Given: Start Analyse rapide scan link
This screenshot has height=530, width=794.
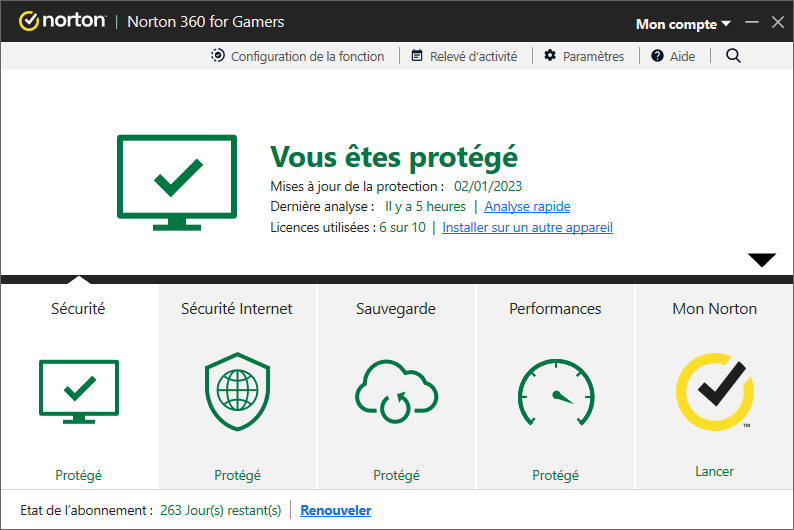Looking at the screenshot, I should [x=527, y=207].
